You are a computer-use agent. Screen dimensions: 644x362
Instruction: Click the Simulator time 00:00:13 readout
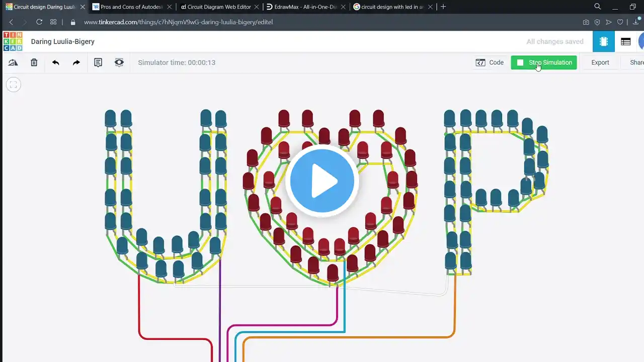click(x=177, y=62)
